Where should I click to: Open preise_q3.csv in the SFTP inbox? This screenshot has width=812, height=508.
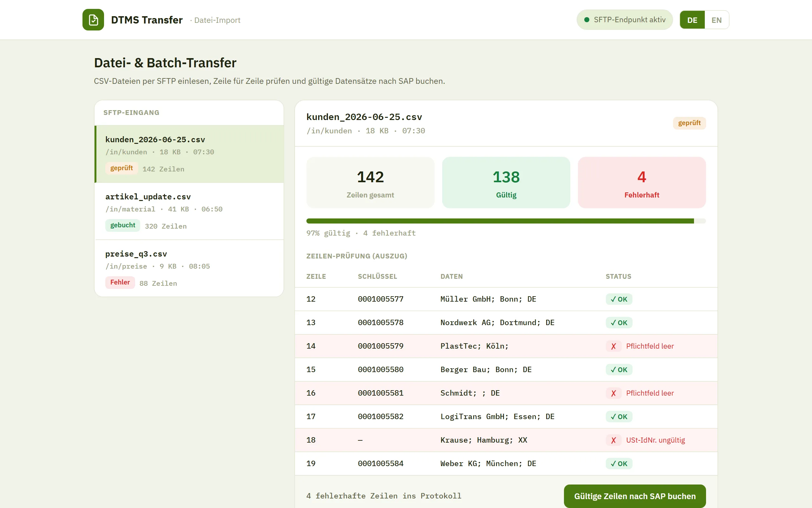coord(189,268)
